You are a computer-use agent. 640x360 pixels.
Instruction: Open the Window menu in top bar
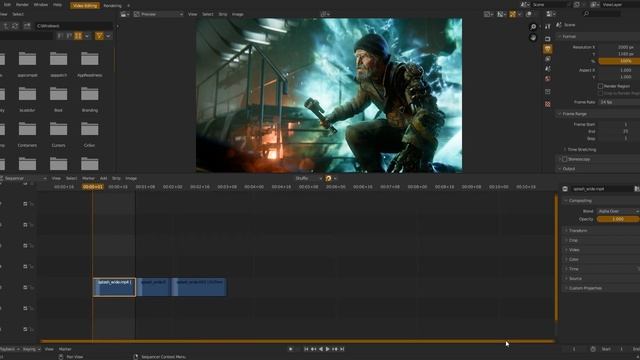click(40, 5)
